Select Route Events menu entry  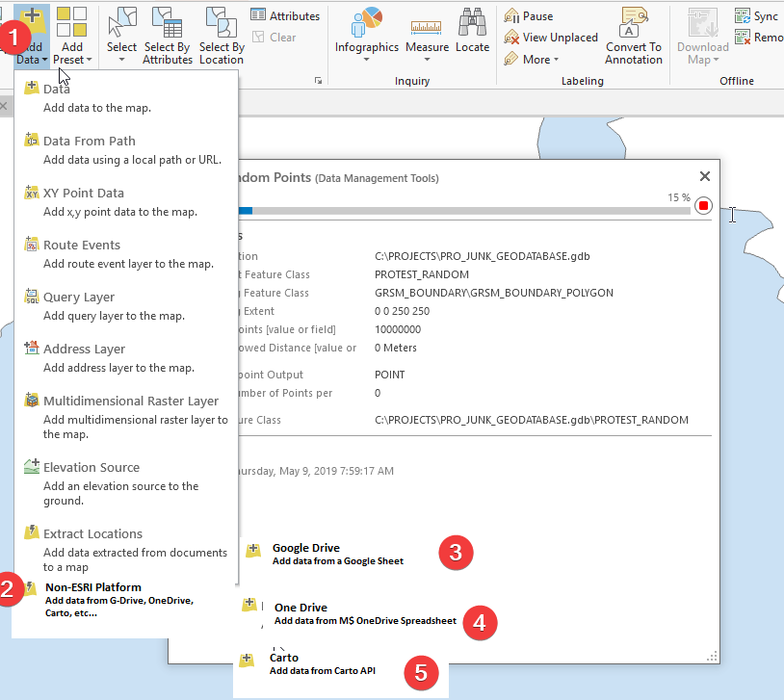point(126,253)
